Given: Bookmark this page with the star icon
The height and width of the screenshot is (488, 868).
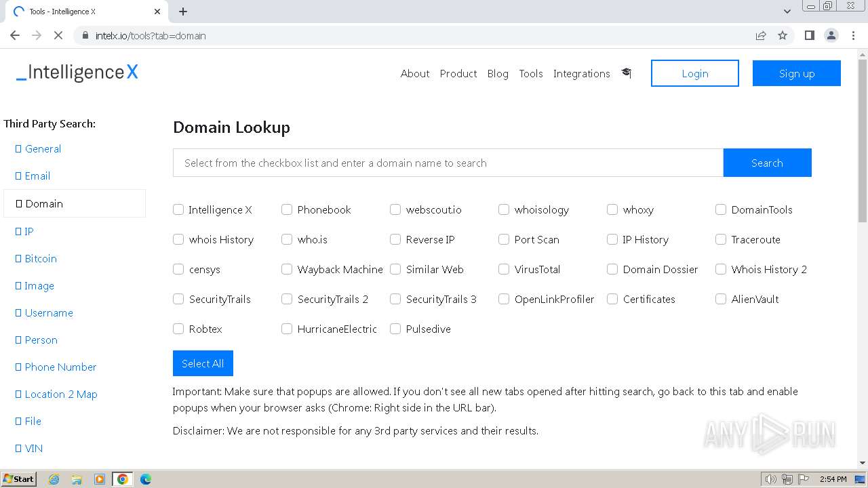Looking at the screenshot, I should [783, 35].
